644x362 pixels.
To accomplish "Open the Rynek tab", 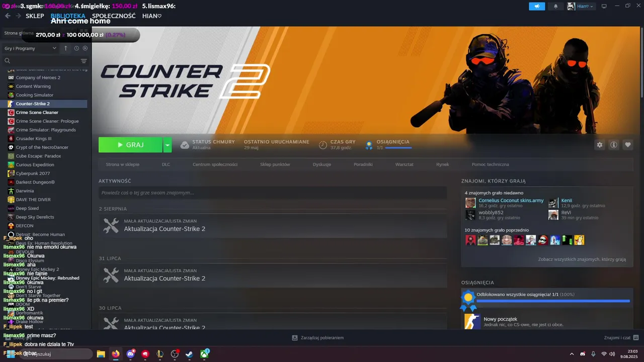I will [x=443, y=164].
